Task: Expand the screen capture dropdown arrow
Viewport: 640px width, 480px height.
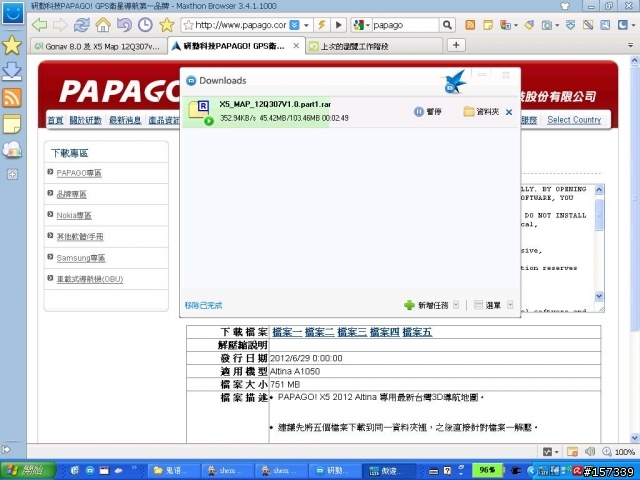Action: tap(557, 25)
